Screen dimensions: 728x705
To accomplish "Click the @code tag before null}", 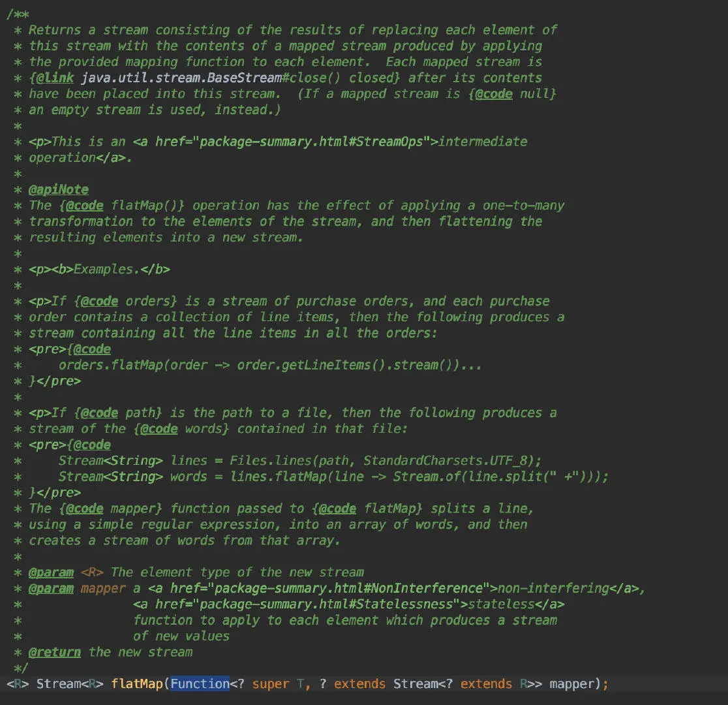I will (494, 93).
